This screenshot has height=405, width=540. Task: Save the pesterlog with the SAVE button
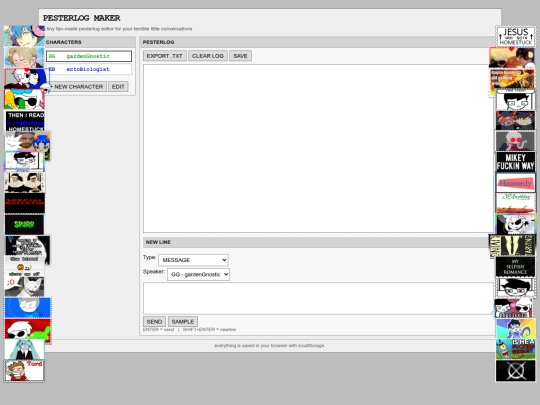pos(240,56)
